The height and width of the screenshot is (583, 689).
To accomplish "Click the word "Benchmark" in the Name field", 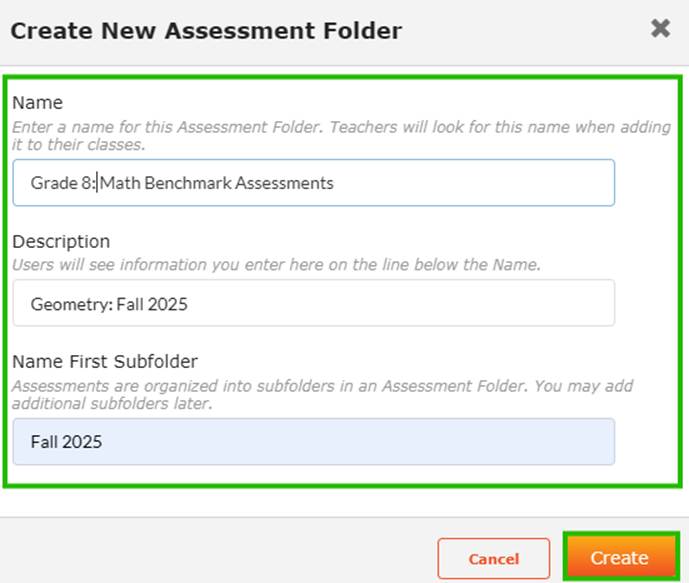I will coord(185,183).
